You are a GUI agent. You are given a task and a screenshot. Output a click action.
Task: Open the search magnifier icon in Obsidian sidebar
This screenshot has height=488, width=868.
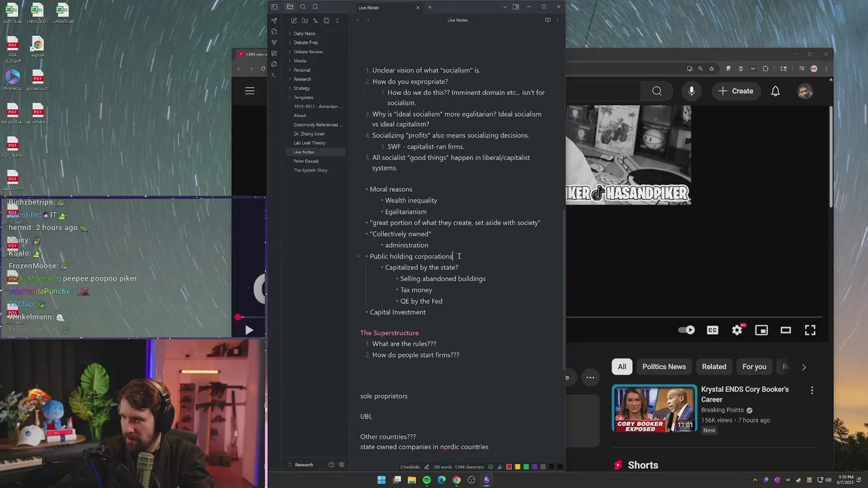pyautogui.click(x=302, y=7)
